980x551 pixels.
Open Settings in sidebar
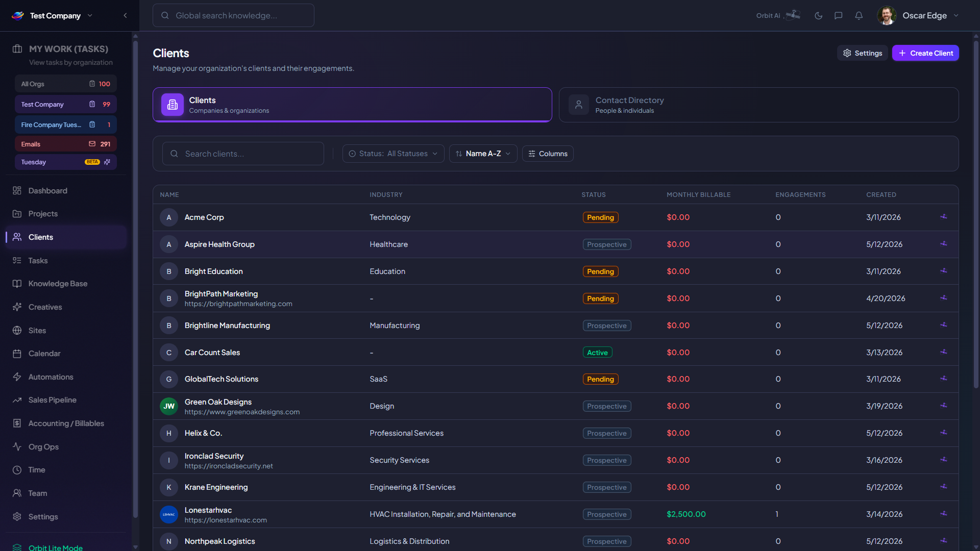point(66,516)
